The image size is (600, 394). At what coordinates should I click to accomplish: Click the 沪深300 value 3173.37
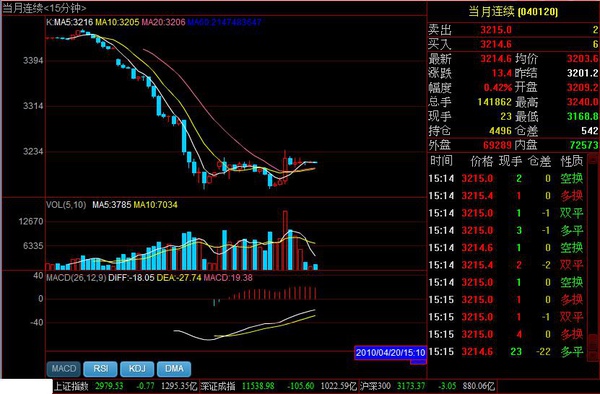click(x=411, y=386)
